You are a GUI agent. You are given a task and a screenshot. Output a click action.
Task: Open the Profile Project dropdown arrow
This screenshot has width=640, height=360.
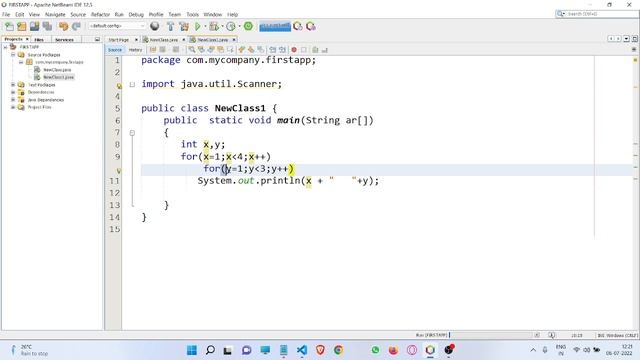[239, 27]
